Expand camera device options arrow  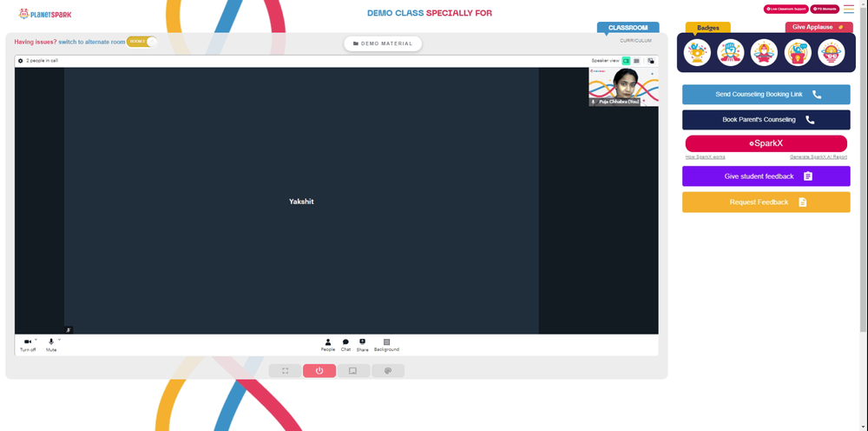pyautogui.click(x=36, y=340)
